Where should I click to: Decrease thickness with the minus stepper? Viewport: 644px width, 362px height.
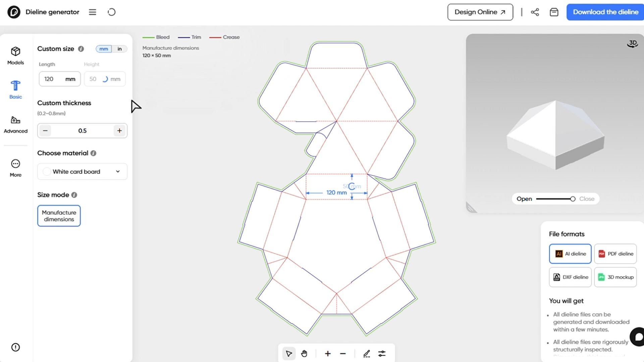coord(45,131)
